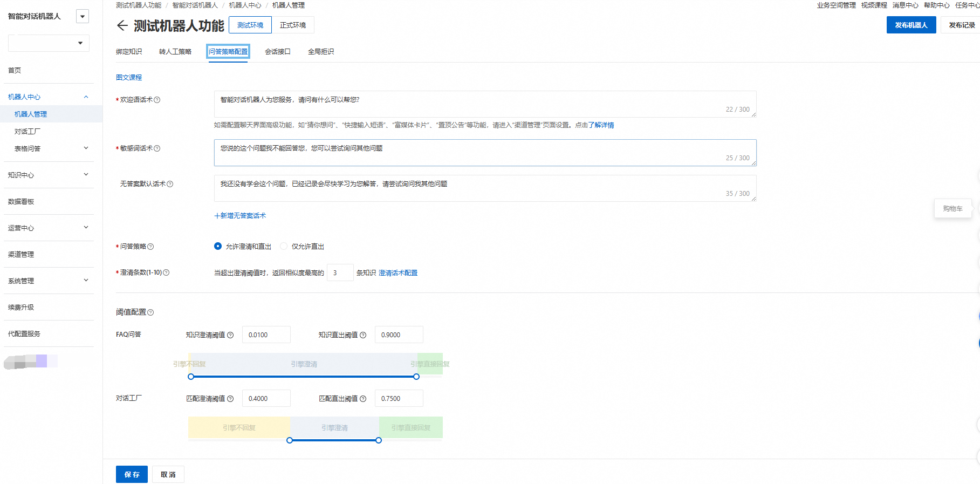Open the help icon next to 澄清条数(1-10)
Screen dimensions: 980x484
[x=166, y=272]
